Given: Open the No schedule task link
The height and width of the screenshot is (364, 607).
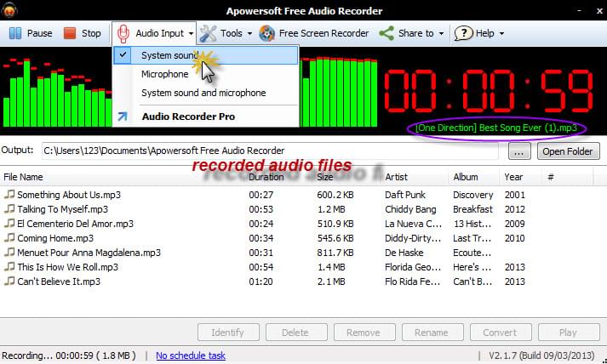Looking at the screenshot, I should click(191, 355).
